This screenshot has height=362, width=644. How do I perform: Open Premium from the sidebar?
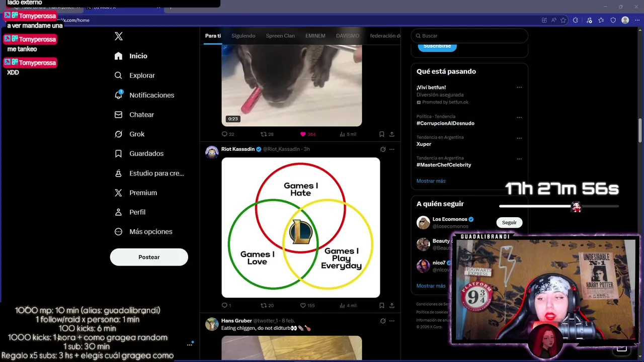(136, 193)
